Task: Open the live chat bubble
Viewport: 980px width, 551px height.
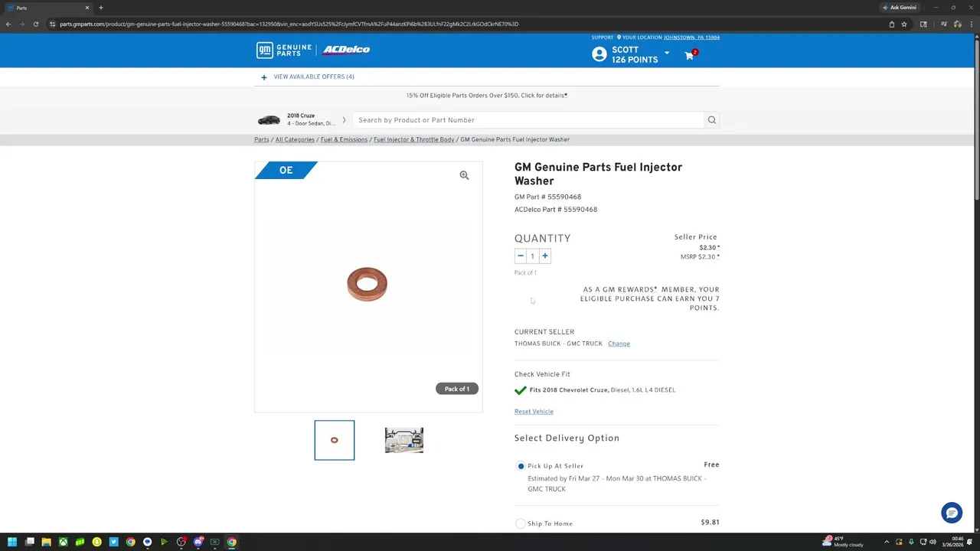Action: 952,513
